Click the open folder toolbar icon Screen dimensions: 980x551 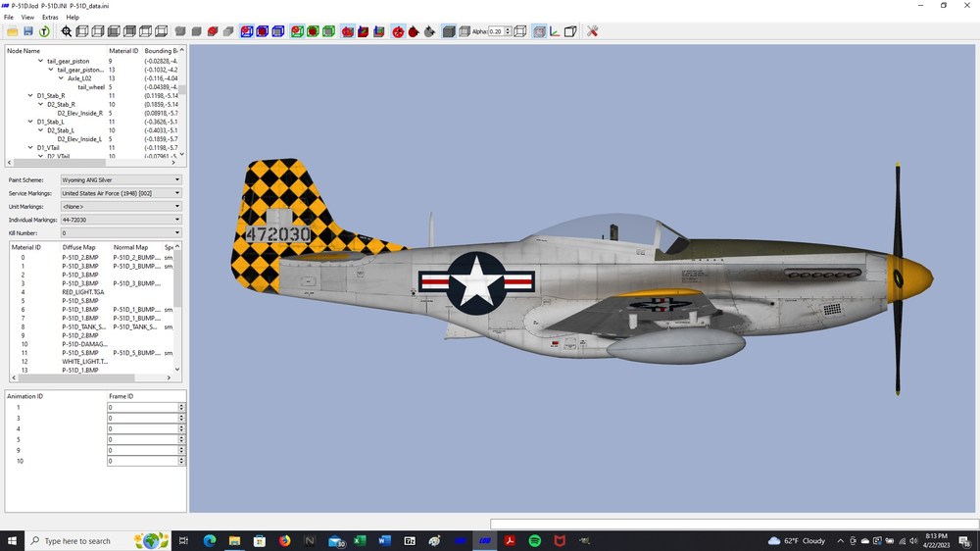click(12, 31)
